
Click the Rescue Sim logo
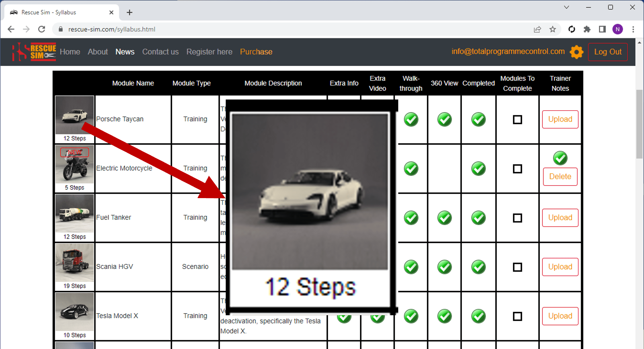[x=34, y=52]
